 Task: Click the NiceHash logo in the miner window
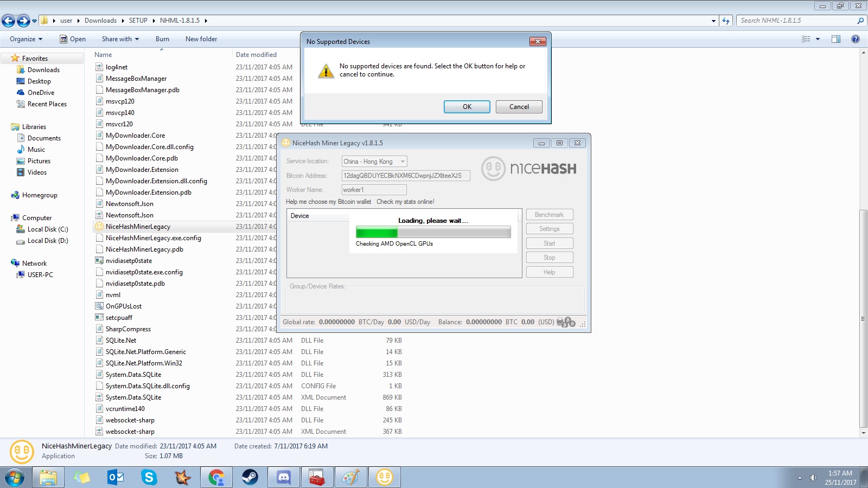point(529,168)
